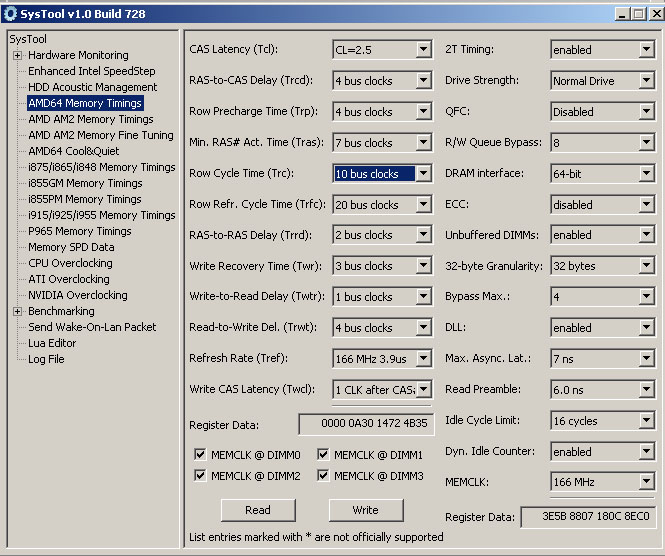Select the Benchmarking label in the tree
This screenshot has height=556, width=665.
(x=61, y=311)
